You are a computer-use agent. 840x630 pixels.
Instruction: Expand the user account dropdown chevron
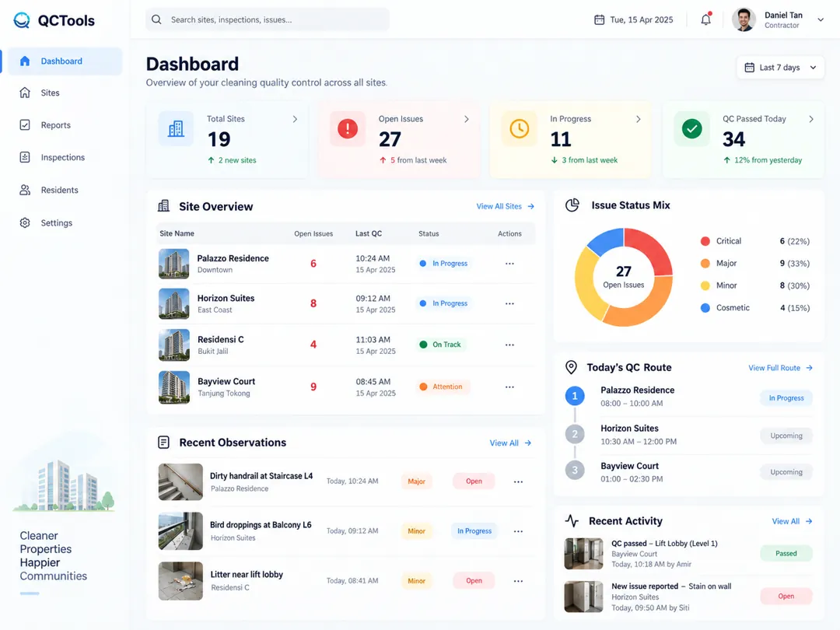(x=821, y=19)
